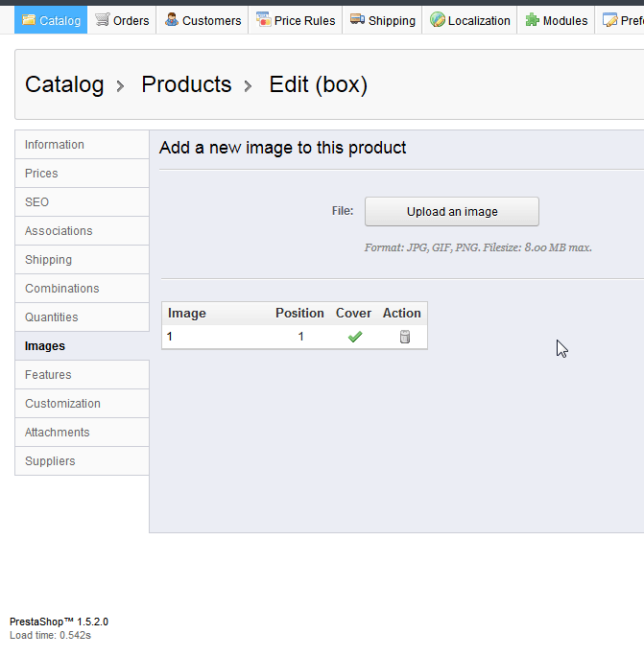The height and width of the screenshot is (657, 644).
Task: Click the Orders cart icon
Action: [102, 20]
